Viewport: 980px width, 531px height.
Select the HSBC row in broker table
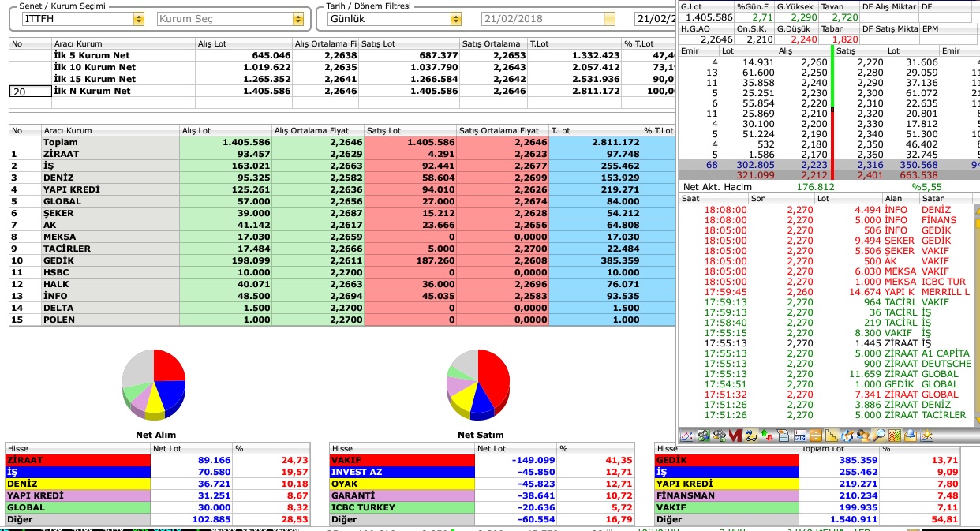point(342,272)
